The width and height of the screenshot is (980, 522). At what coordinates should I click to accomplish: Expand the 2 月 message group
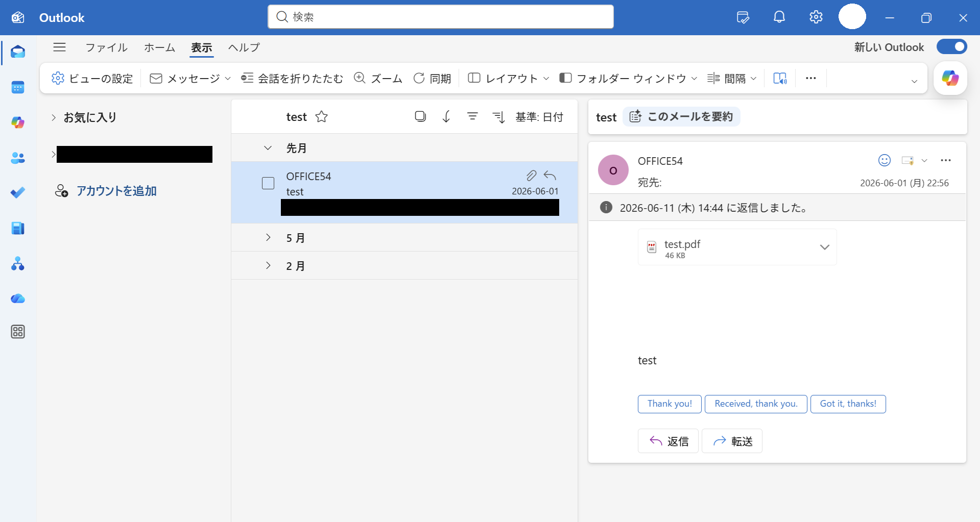[x=268, y=266]
